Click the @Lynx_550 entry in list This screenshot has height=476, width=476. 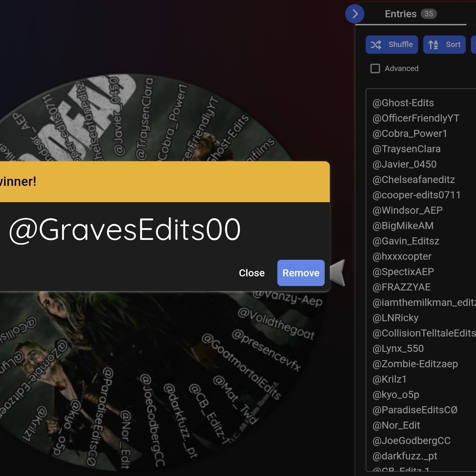pyautogui.click(x=398, y=348)
